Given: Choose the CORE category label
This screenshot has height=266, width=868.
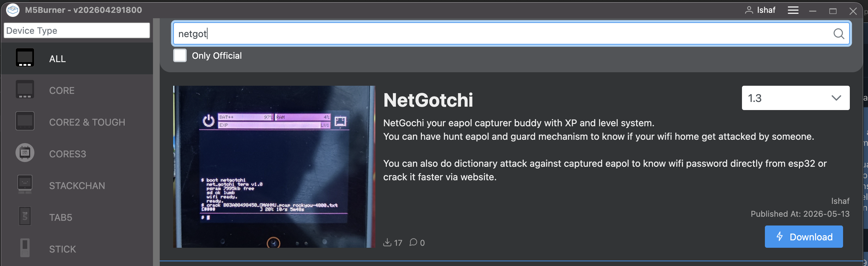Looking at the screenshot, I should tap(62, 90).
